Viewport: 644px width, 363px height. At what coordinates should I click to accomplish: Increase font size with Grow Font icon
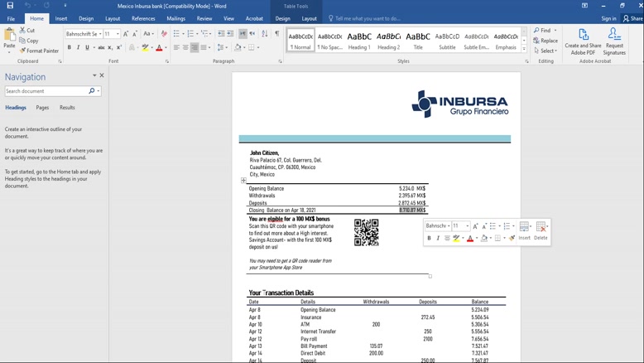126,34
